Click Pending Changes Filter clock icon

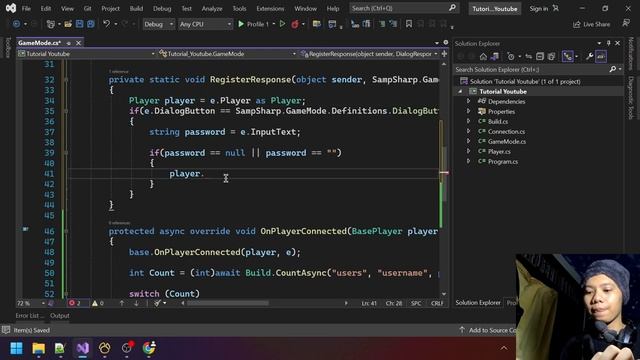click(511, 56)
